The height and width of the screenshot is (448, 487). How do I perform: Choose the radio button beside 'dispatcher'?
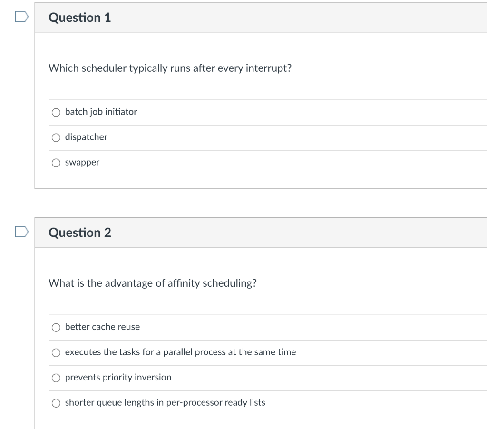click(x=57, y=137)
